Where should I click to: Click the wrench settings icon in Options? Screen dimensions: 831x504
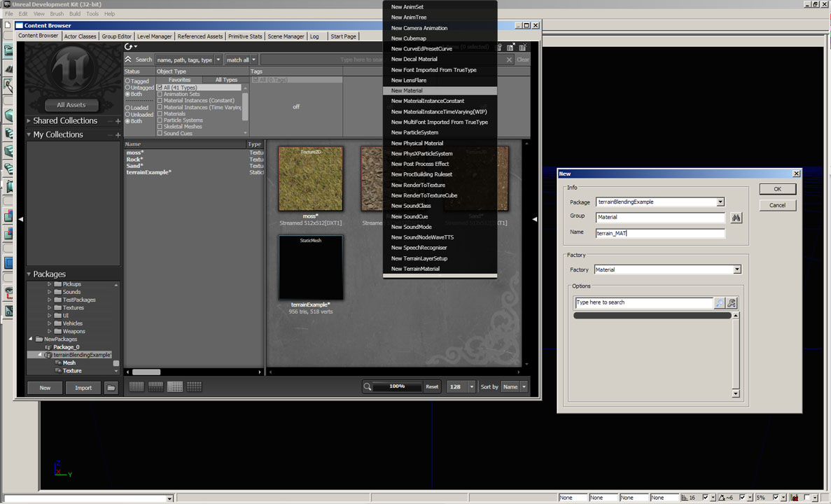(732, 303)
